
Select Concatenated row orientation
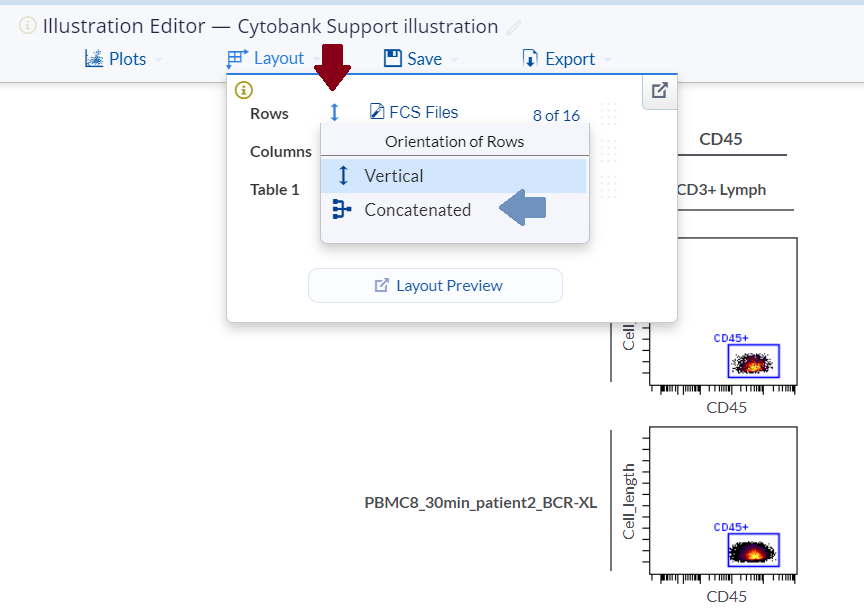pyautogui.click(x=417, y=210)
